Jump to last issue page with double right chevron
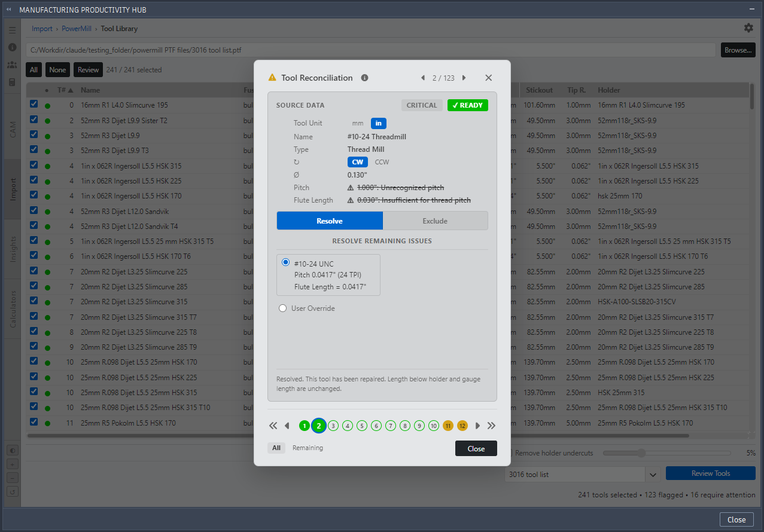The image size is (764, 532). pyautogui.click(x=492, y=426)
